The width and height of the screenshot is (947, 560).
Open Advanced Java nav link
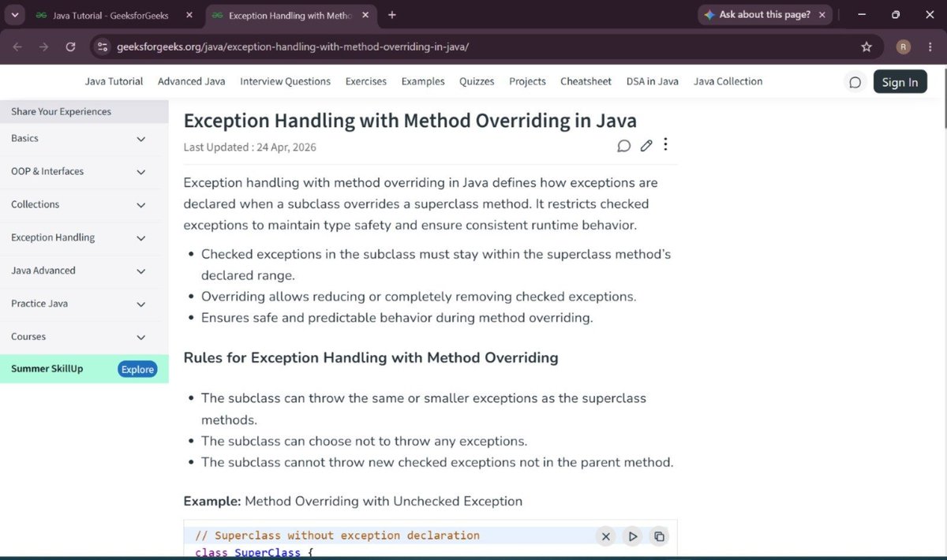coord(192,81)
